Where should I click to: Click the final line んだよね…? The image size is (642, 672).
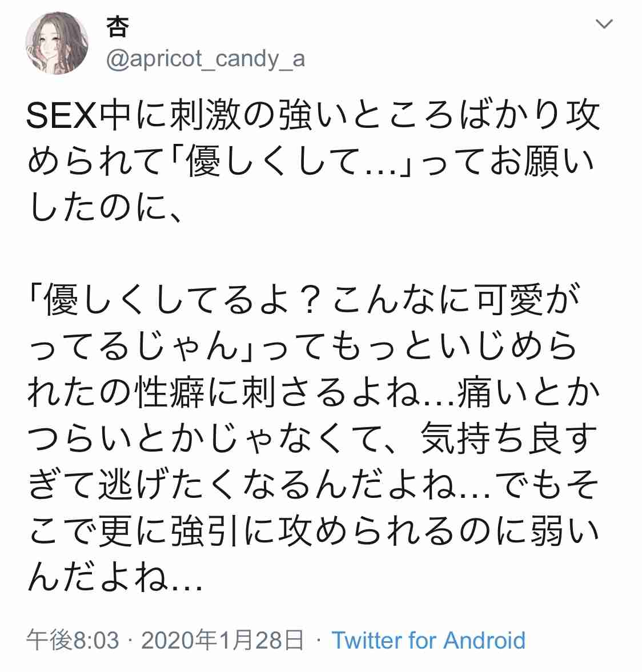(114, 578)
